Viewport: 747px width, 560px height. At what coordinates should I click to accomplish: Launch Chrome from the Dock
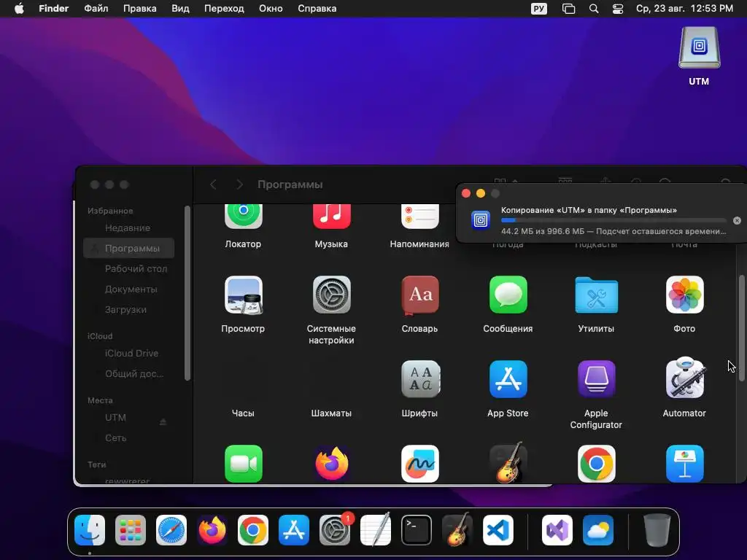tap(253, 530)
